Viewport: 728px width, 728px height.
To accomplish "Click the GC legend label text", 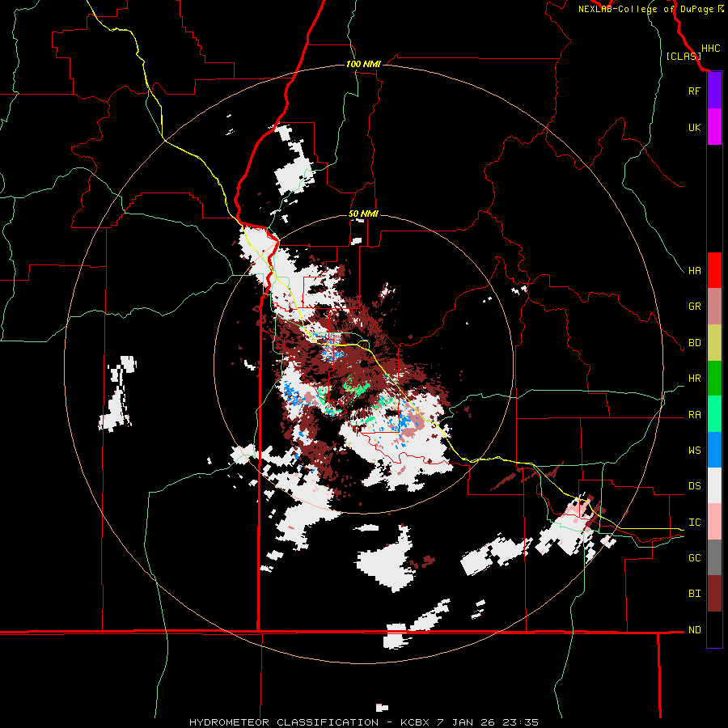I will pyautogui.click(x=694, y=558).
